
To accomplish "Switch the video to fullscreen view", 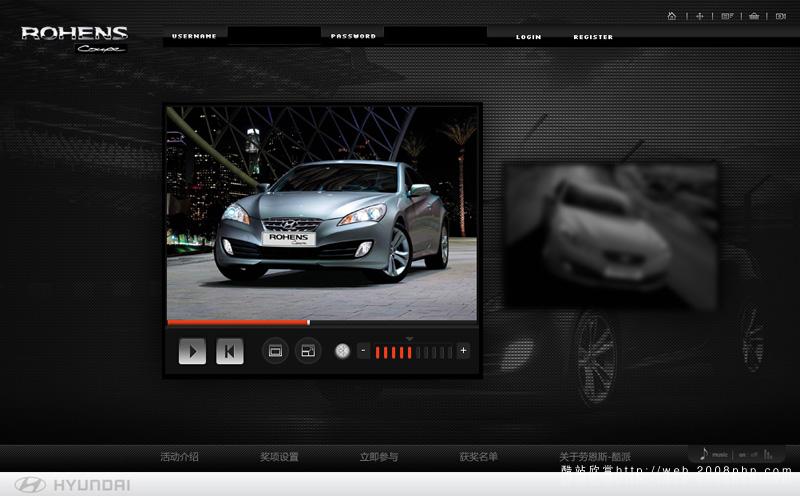I will [x=275, y=351].
